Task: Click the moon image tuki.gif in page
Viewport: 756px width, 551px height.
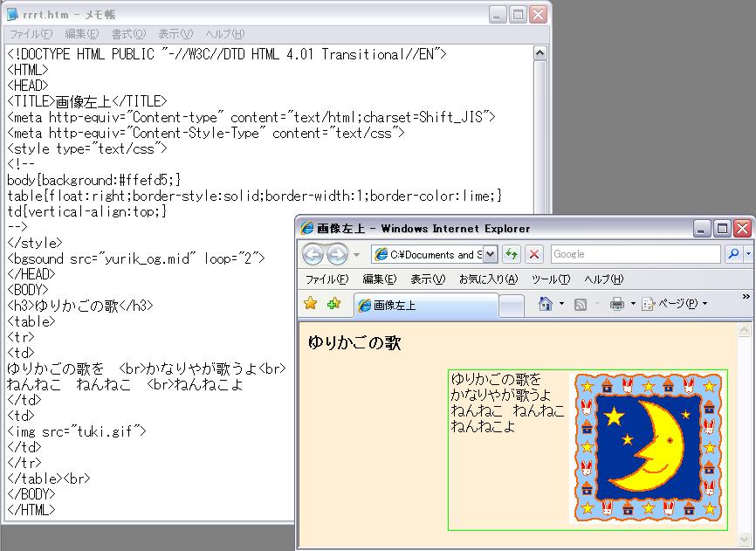Action: 648,448
